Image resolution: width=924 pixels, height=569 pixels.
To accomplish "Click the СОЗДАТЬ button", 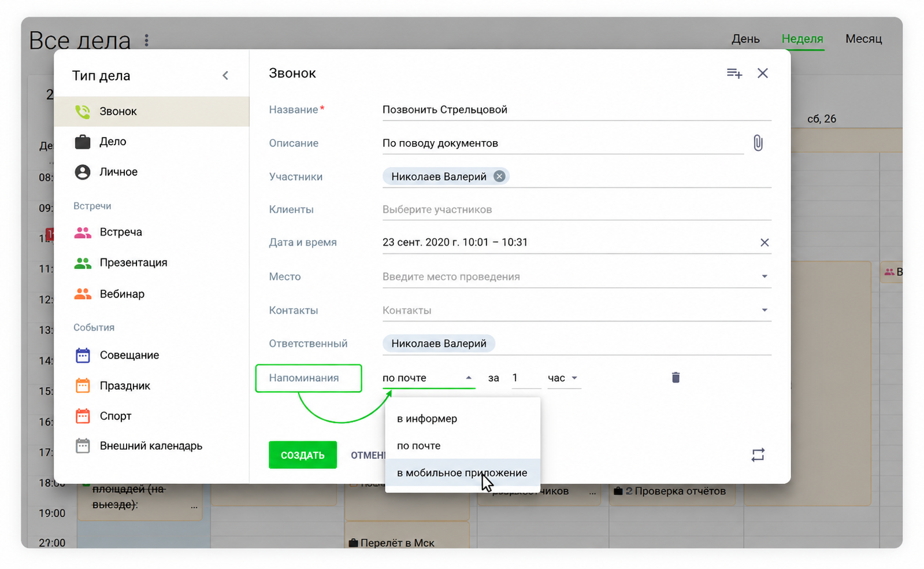I will 303,455.
